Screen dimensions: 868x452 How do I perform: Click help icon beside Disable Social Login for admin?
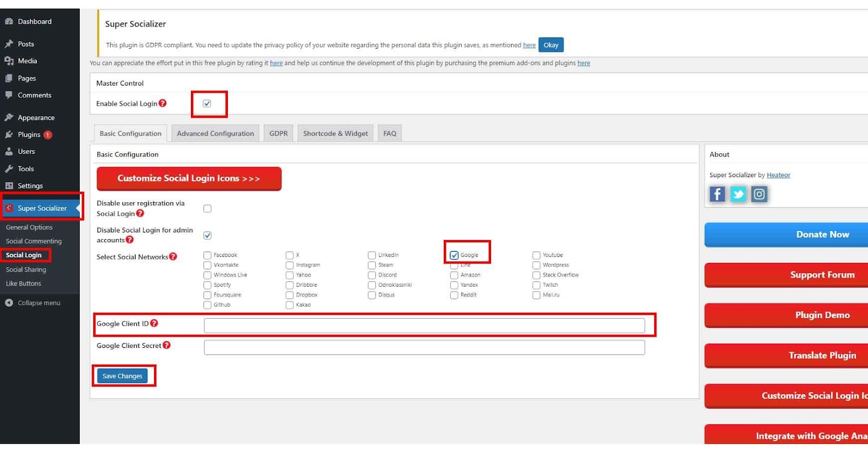tap(130, 240)
